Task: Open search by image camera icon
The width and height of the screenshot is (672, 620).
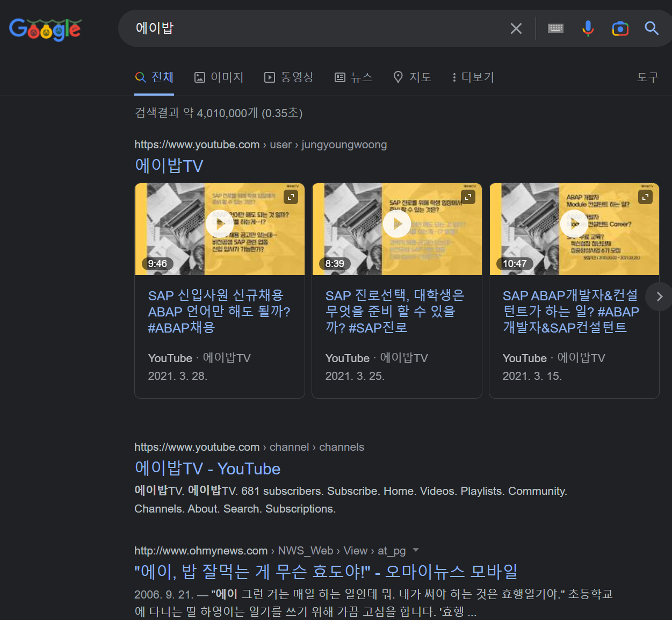Action: [x=620, y=28]
